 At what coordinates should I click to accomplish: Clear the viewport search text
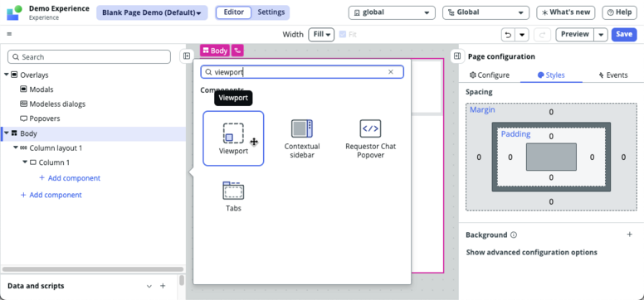(x=391, y=72)
